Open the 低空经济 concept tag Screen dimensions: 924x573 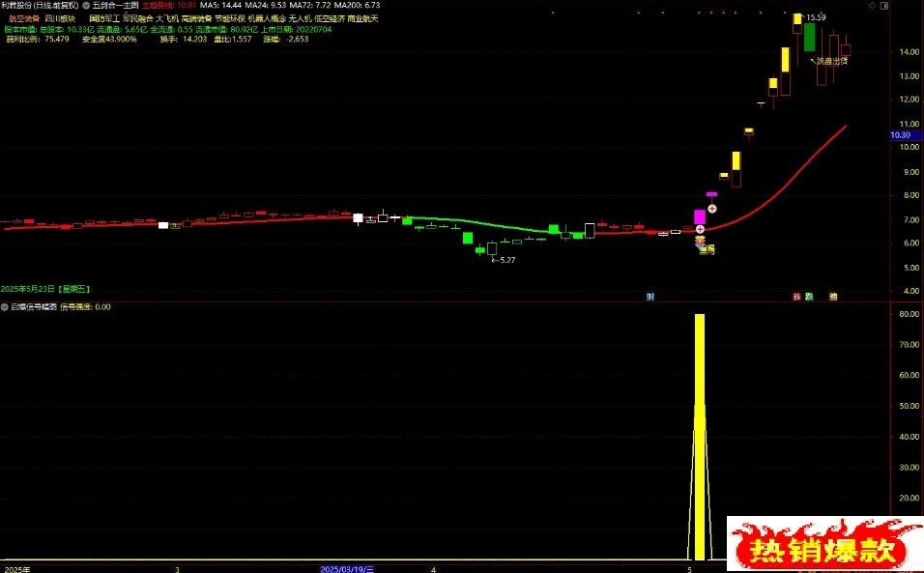pos(330,19)
